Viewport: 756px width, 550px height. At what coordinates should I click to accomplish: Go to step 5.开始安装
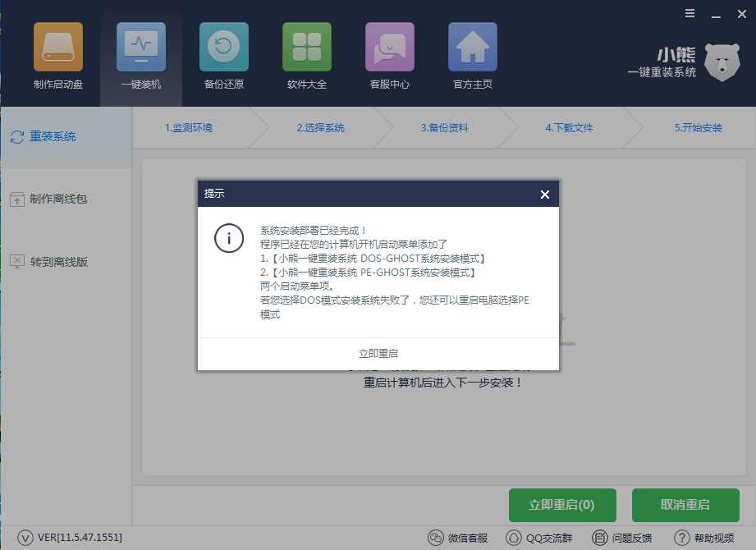tap(699, 128)
